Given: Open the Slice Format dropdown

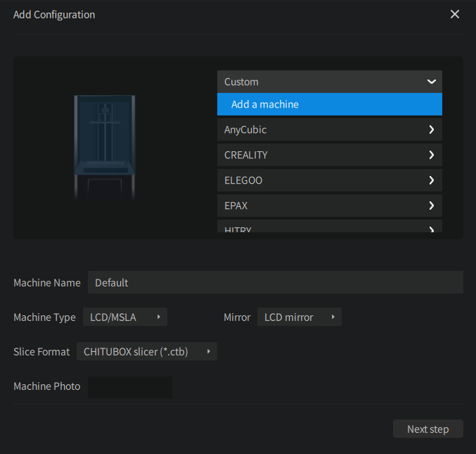Looking at the screenshot, I should (146, 351).
